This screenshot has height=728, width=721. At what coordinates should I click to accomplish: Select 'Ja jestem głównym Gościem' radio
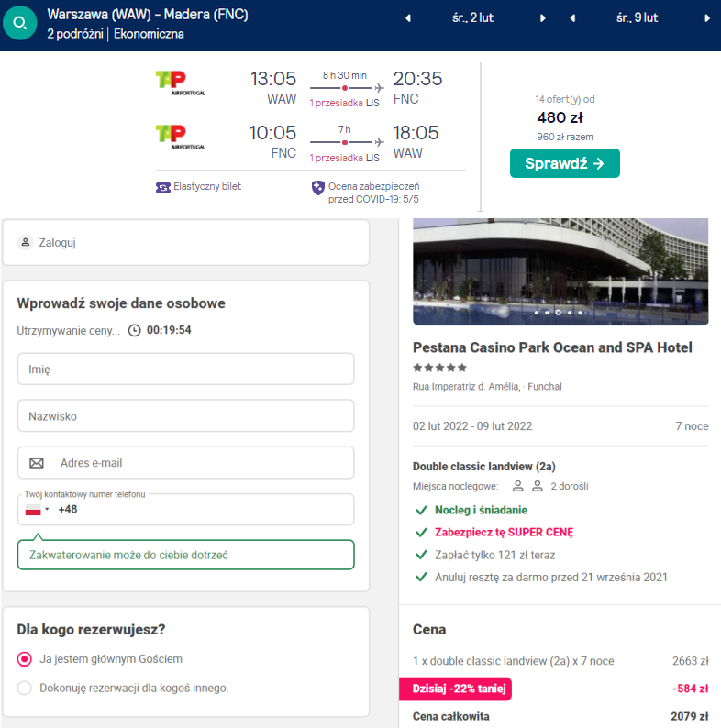pyautogui.click(x=25, y=659)
